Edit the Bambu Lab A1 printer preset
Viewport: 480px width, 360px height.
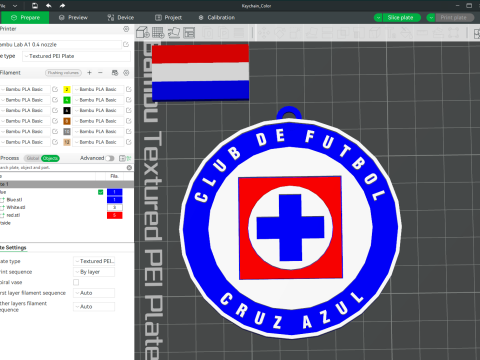[126, 44]
